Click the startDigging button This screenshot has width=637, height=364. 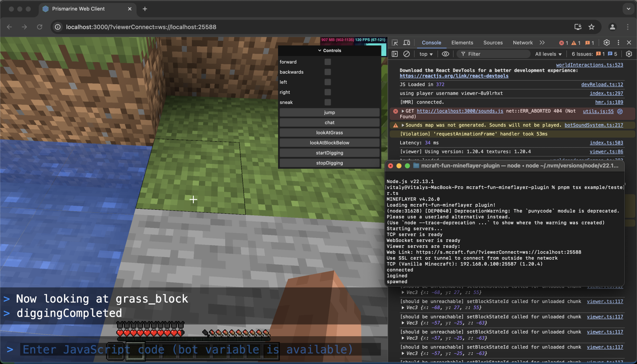click(329, 153)
